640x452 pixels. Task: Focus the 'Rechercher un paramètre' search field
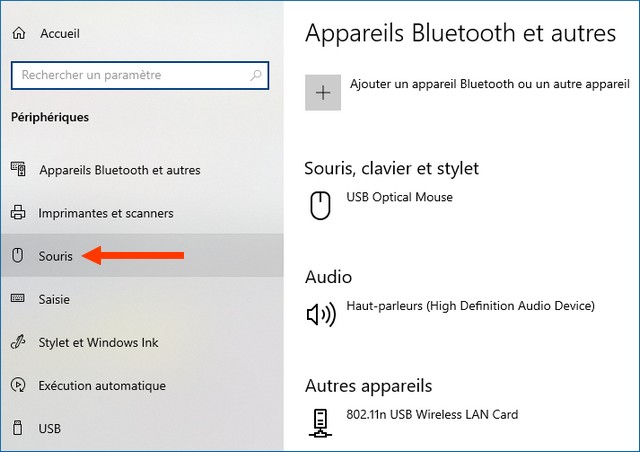[130, 75]
